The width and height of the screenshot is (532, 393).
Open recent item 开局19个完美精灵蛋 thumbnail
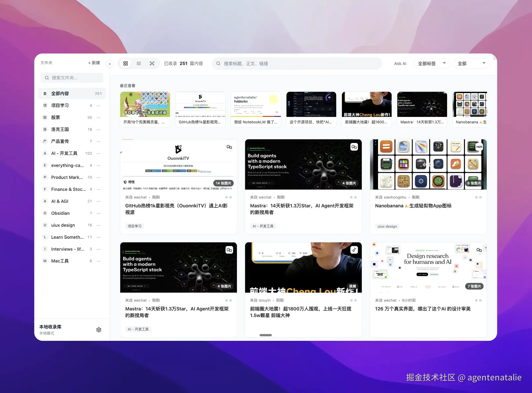pos(145,104)
